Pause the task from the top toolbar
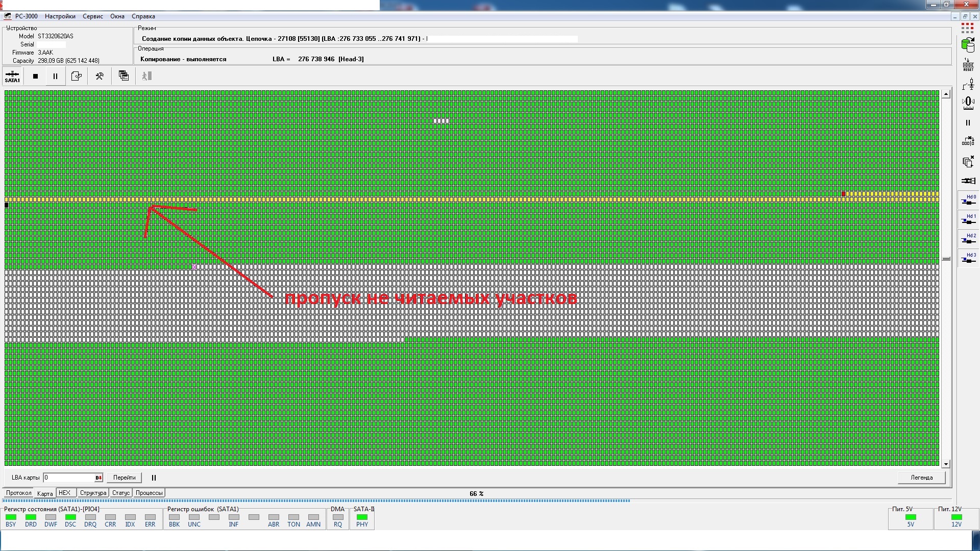The image size is (980, 551). click(x=55, y=77)
